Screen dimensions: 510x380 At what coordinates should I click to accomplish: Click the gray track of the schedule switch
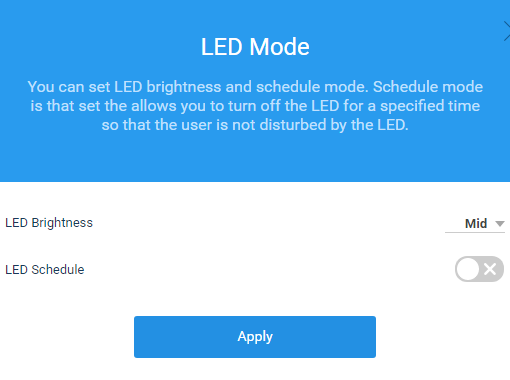click(479, 269)
